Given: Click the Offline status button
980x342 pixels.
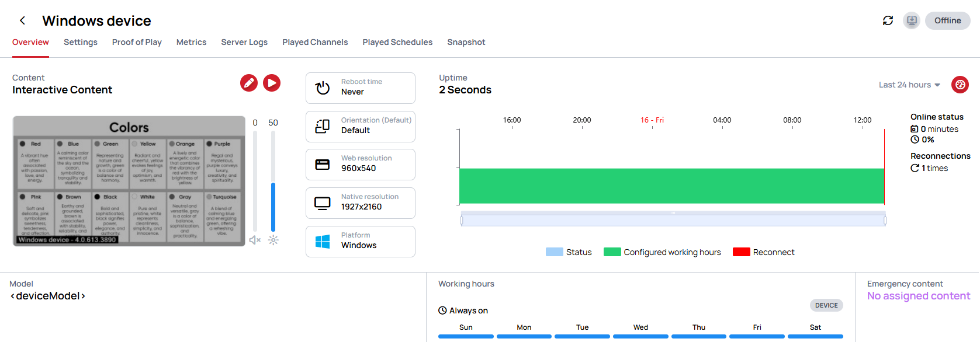Looking at the screenshot, I should 947,21.
